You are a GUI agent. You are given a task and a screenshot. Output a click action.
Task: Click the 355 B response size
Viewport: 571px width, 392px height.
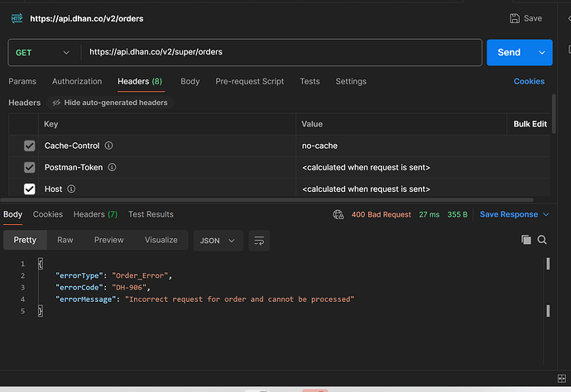[x=457, y=214]
